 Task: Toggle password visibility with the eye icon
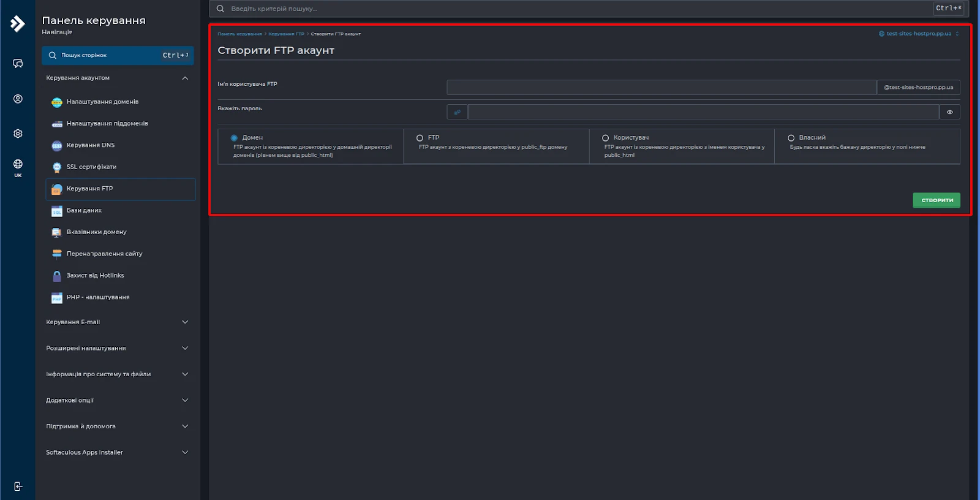coord(949,112)
